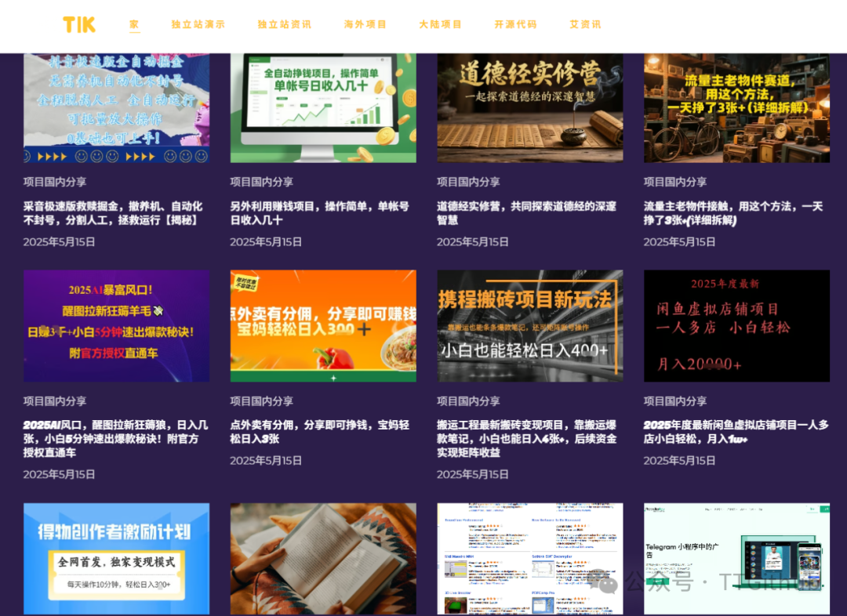Open the 2025AI暴富风口 thumbnail
The image size is (847, 616).
point(115,325)
